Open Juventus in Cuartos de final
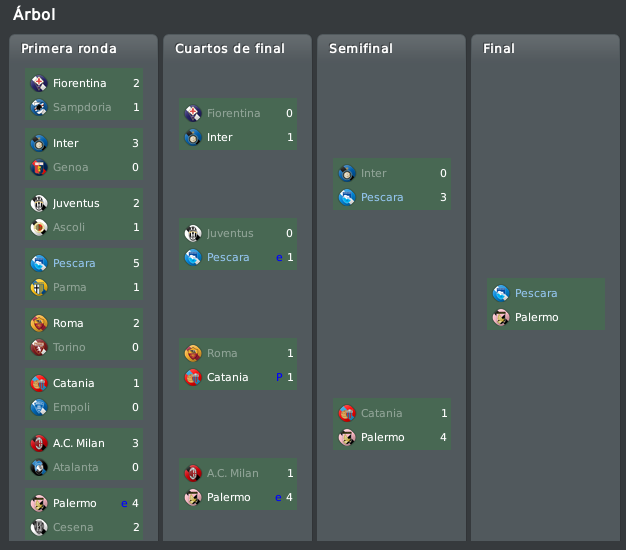 pos(230,233)
